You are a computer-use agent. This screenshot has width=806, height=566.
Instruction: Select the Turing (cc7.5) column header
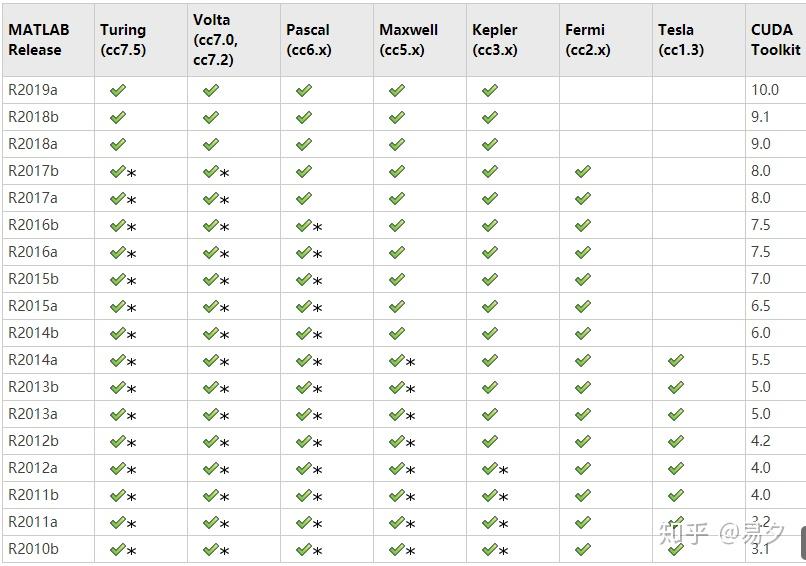click(123, 40)
